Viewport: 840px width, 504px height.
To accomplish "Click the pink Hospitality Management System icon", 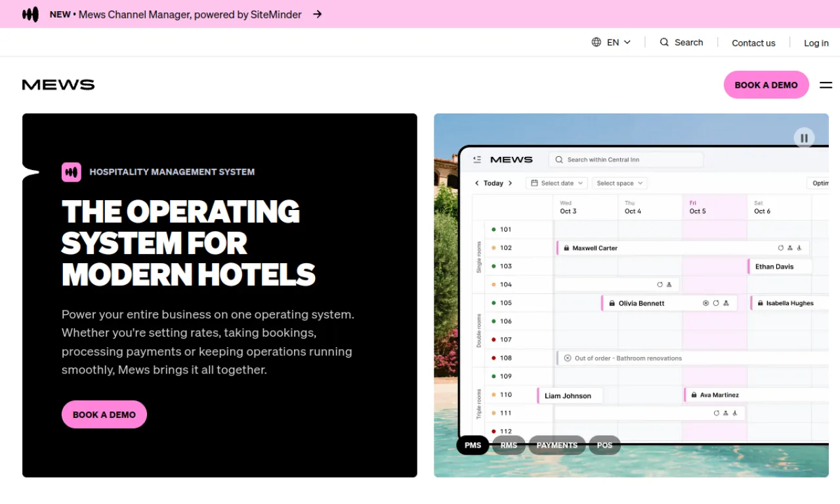I will coord(72,172).
